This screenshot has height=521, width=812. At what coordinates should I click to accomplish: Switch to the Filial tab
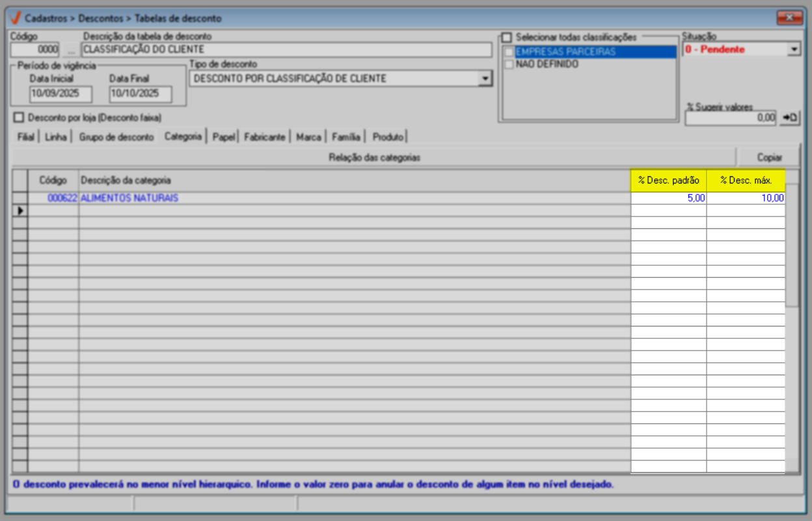[x=25, y=137]
